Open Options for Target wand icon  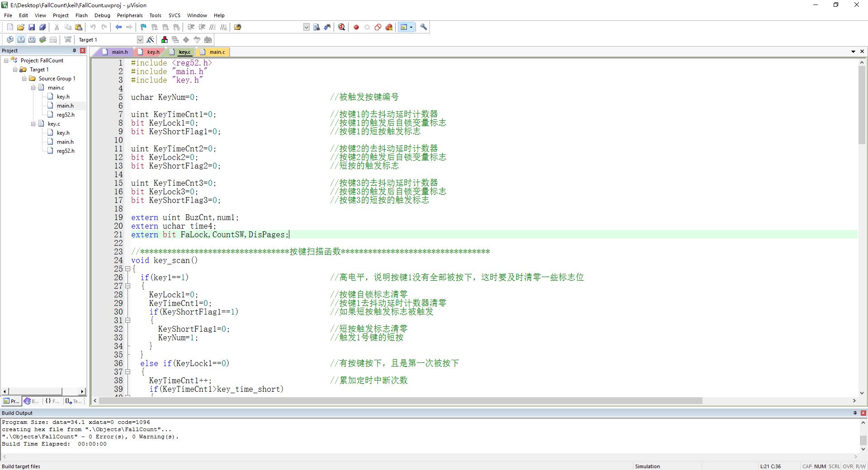point(151,40)
